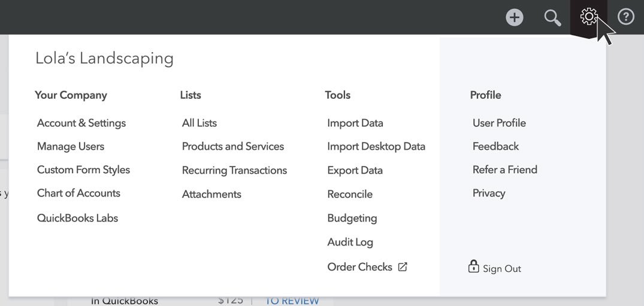Open the question mark help icon
This screenshot has height=306, width=644.
click(626, 17)
